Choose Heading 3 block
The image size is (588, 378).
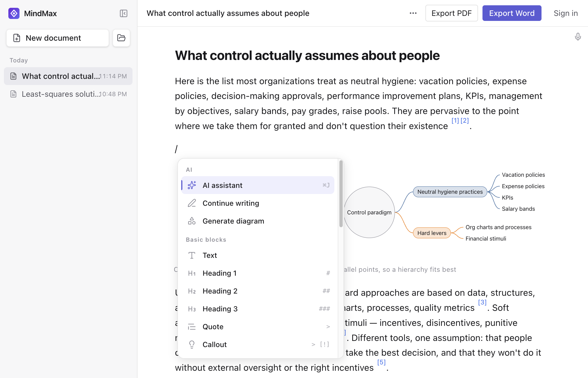(x=258, y=309)
